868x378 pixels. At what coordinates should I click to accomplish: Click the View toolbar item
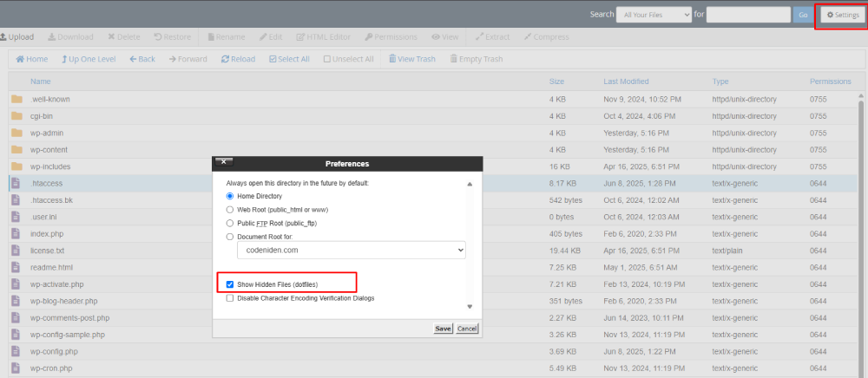(445, 37)
